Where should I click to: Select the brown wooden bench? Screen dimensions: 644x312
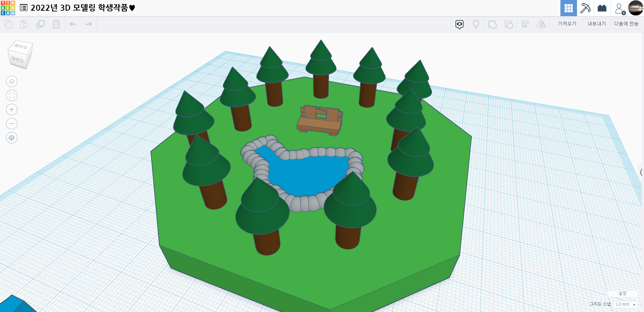pyautogui.click(x=320, y=121)
